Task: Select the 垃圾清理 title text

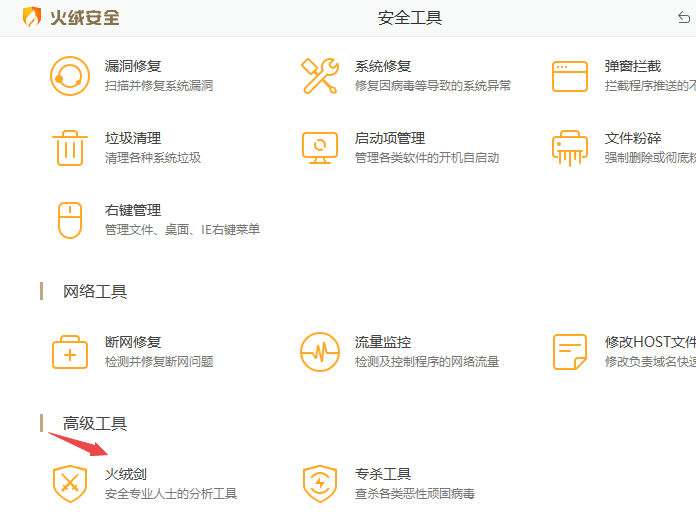Action: click(133, 138)
